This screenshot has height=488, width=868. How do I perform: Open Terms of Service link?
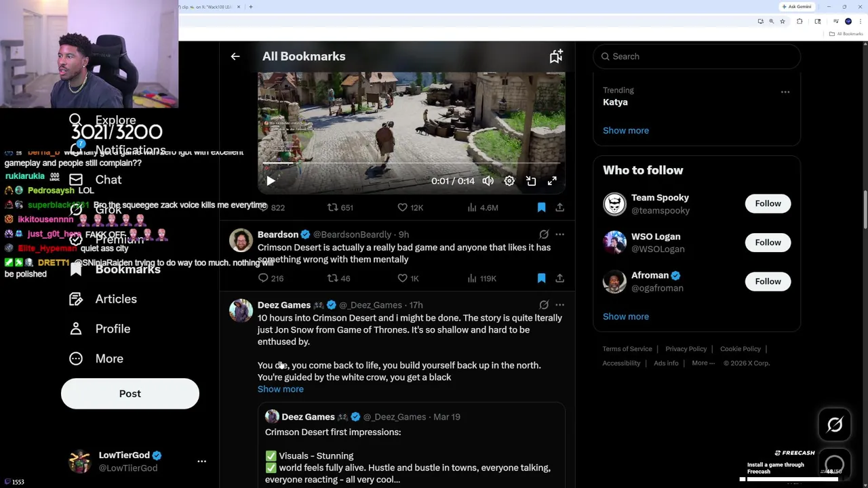tap(627, 349)
